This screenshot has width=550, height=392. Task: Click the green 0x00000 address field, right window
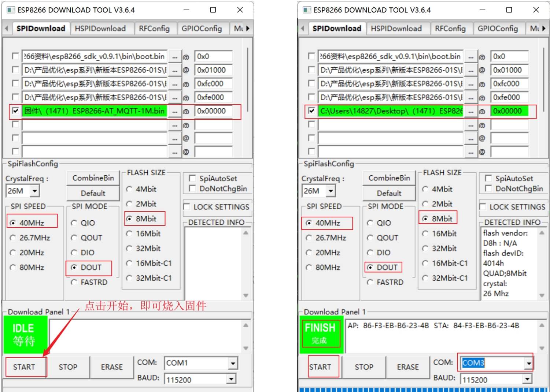click(x=509, y=111)
